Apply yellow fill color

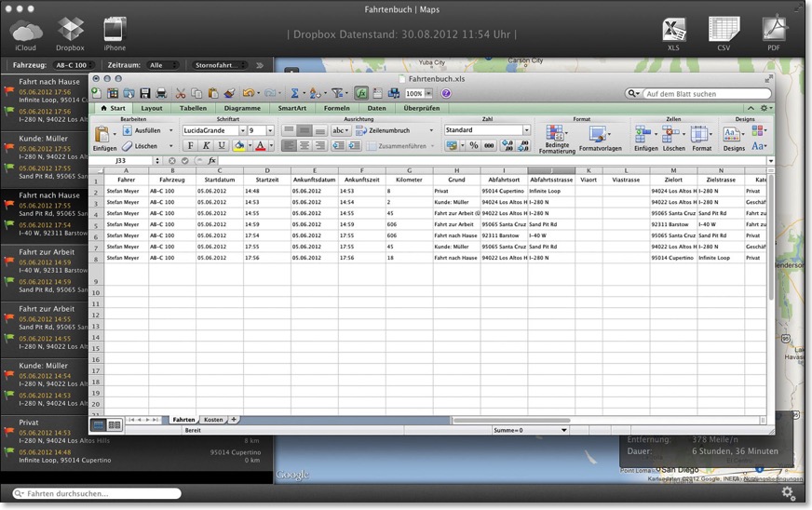pos(238,145)
